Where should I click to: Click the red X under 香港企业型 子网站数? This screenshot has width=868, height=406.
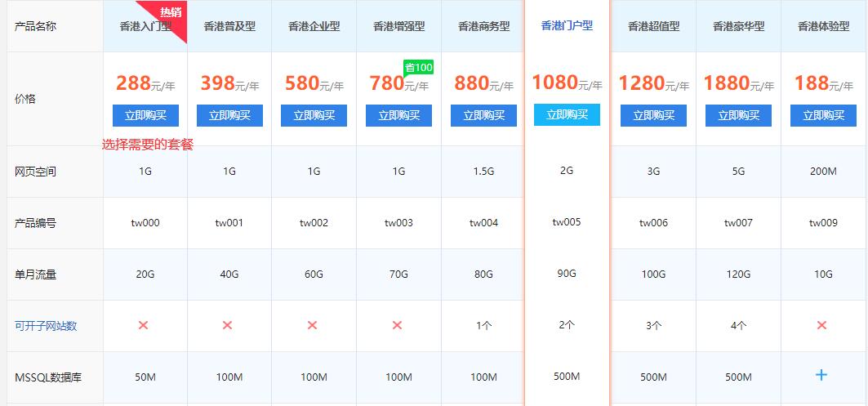pyautogui.click(x=312, y=325)
